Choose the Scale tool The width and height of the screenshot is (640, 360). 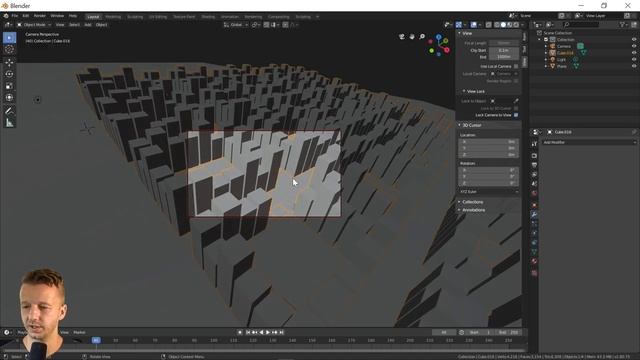(9, 86)
